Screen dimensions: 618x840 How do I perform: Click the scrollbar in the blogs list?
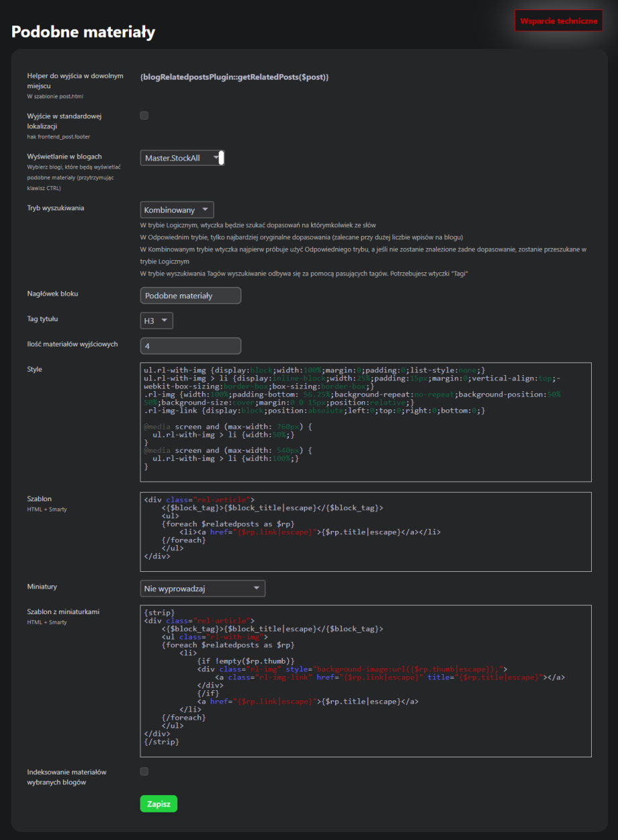click(221, 158)
